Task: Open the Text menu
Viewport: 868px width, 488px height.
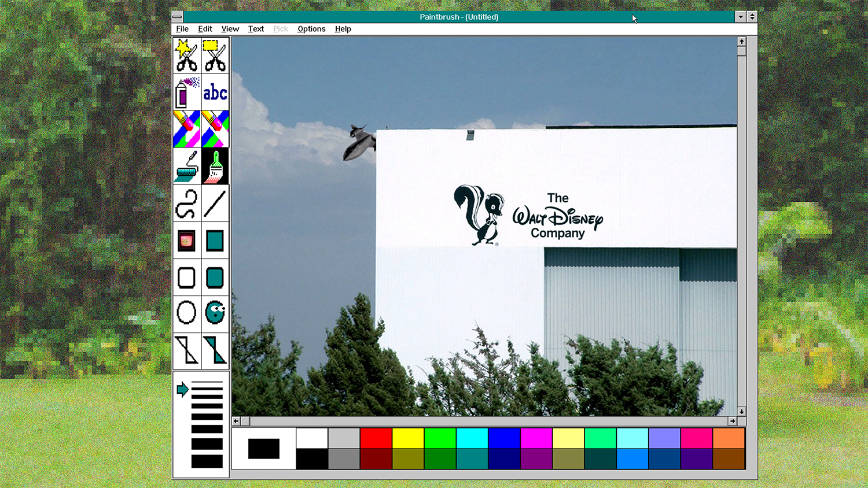Action: (x=256, y=29)
